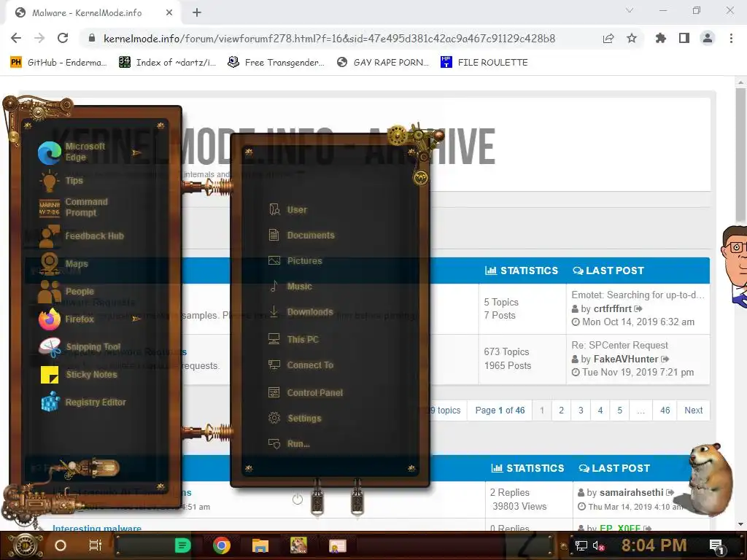Share this page icon in address bar
This screenshot has width=747, height=560.
(608, 38)
